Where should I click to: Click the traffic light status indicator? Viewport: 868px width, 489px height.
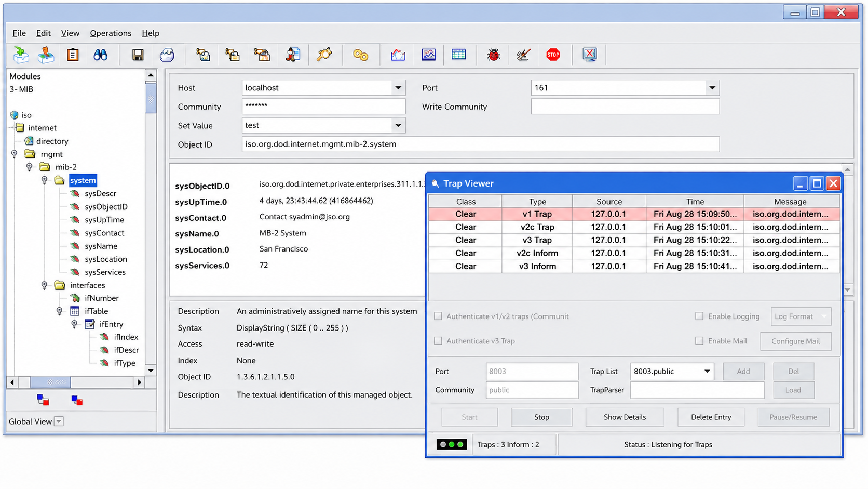pyautogui.click(x=451, y=444)
